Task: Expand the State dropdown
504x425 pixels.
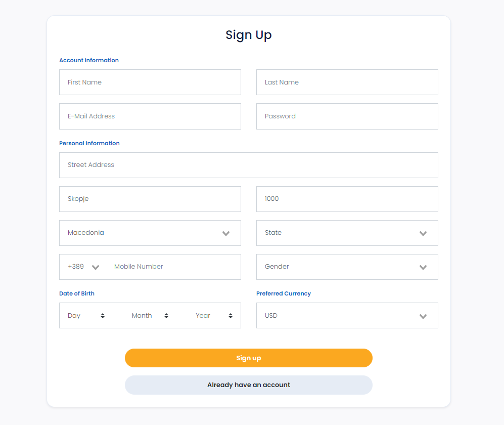Action: pyautogui.click(x=347, y=233)
